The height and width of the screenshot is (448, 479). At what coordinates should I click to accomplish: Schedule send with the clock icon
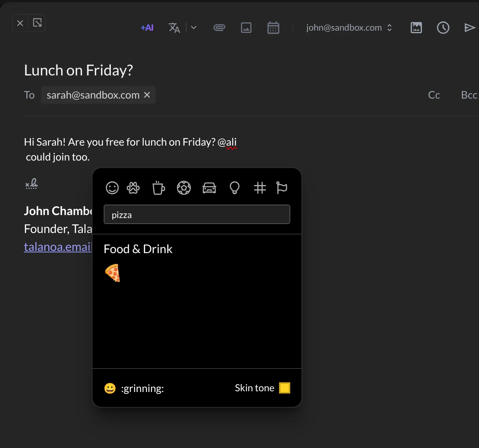pos(443,28)
